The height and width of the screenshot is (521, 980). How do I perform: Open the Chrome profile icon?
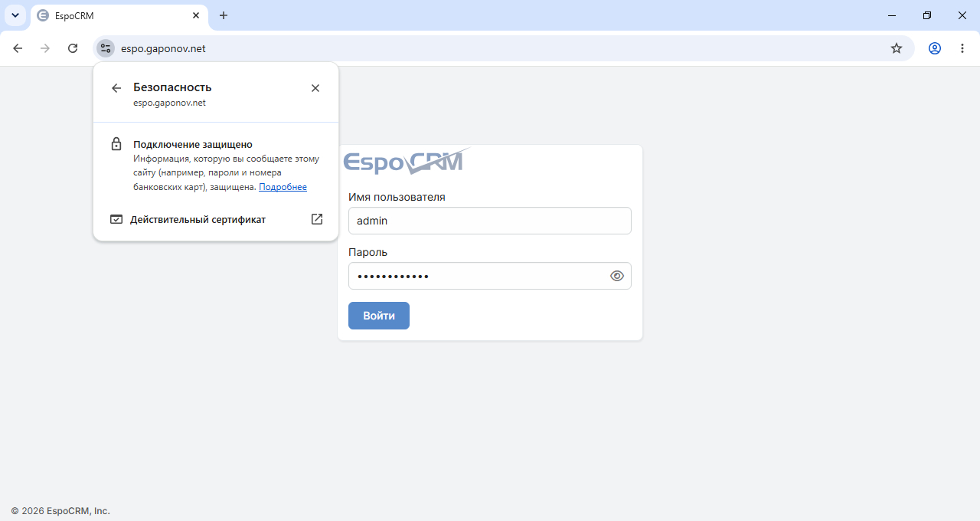coord(935,48)
